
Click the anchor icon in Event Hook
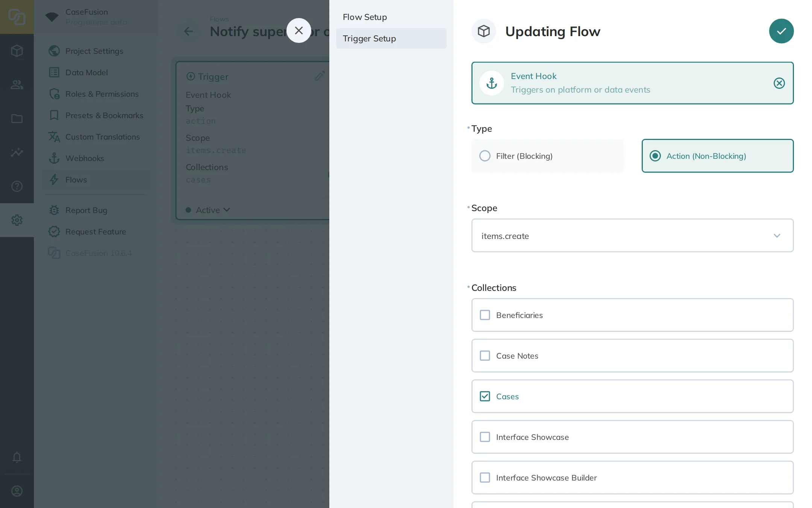coord(491,83)
